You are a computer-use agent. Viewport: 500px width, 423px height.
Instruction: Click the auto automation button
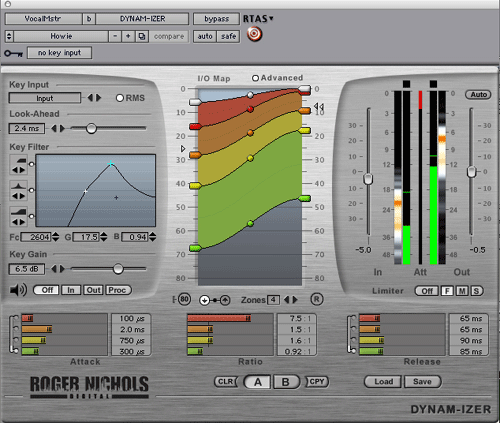point(205,36)
